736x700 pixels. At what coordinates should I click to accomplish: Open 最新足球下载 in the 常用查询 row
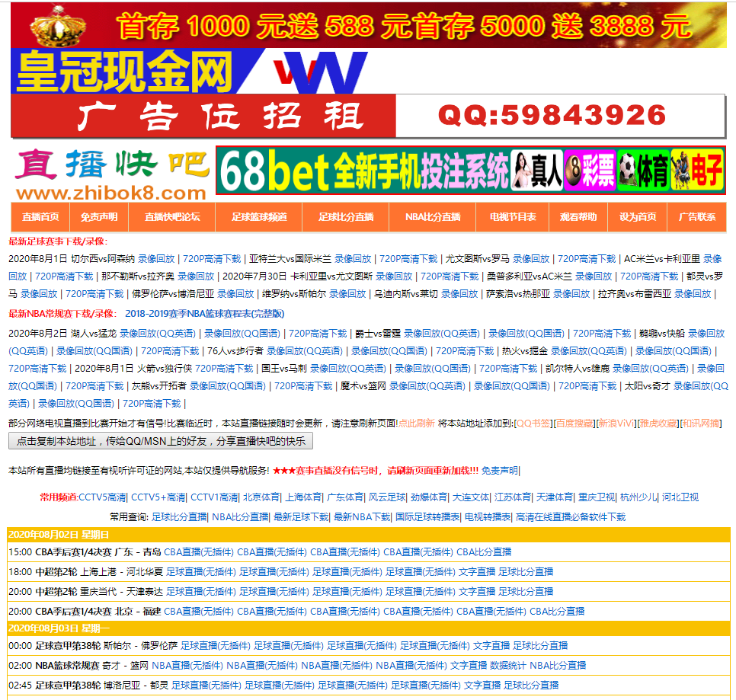point(302,517)
